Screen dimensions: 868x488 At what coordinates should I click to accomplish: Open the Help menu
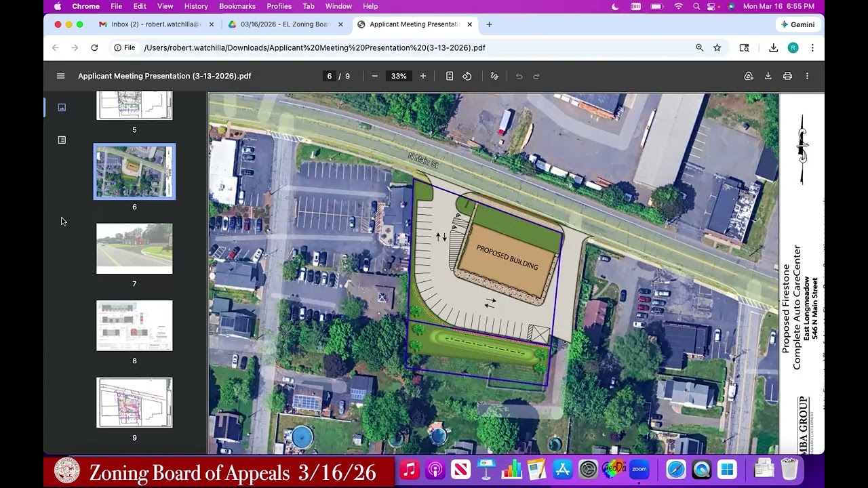tap(370, 6)
